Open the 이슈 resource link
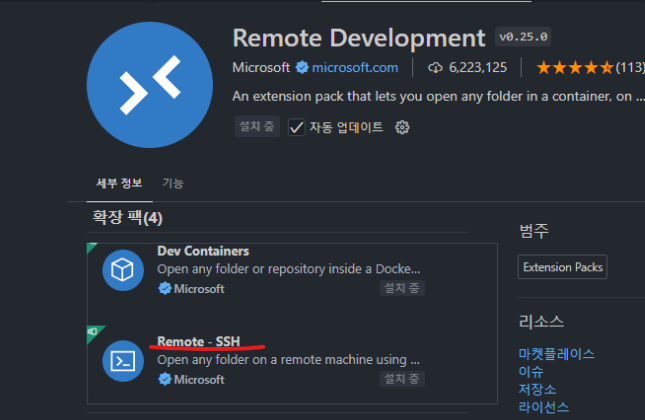Screen dimensions: 645x420 pyautogui.click(x=531, y=372)
